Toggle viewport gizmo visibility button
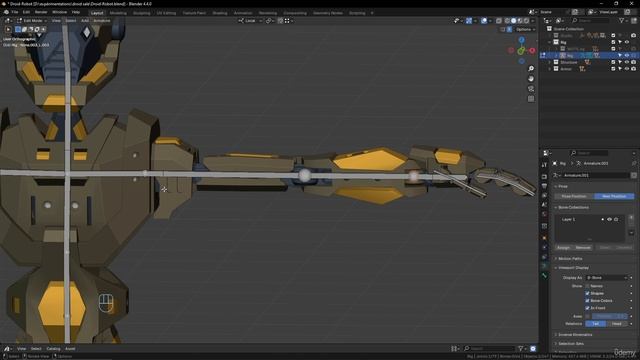Viewport: 640px width, 360px height. point(469,20)
